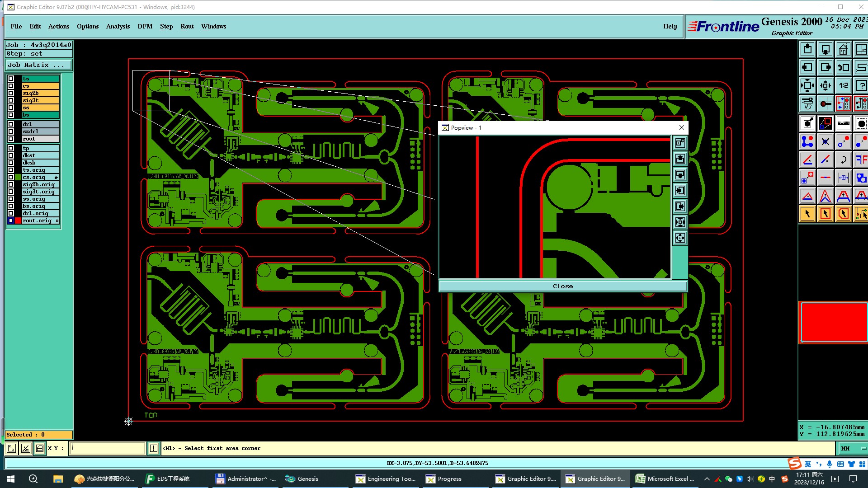Viewport: 868px width, 488px height.
Task: Click the red color swatch panel
Action: (833, 322)
